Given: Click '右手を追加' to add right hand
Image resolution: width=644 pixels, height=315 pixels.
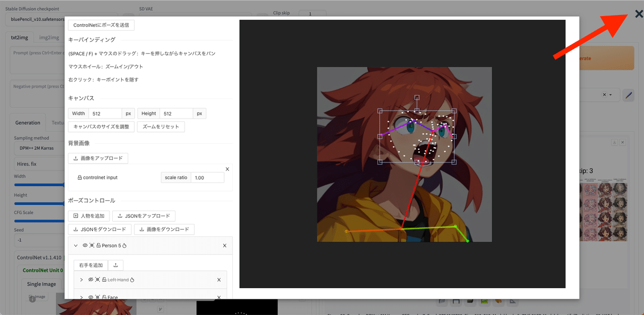Looking at the screenshot, I should 91,265.
